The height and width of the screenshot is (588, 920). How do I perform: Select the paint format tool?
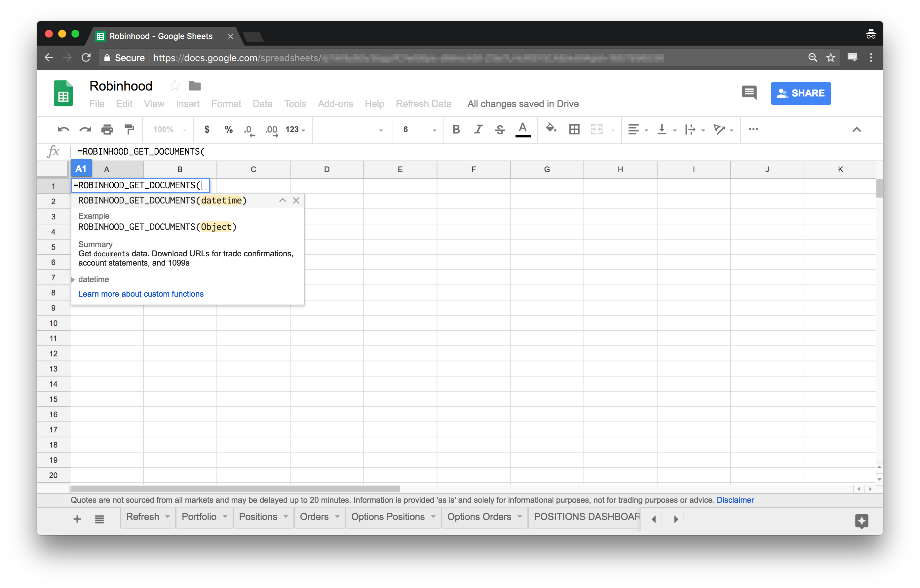tap(130, 130)
